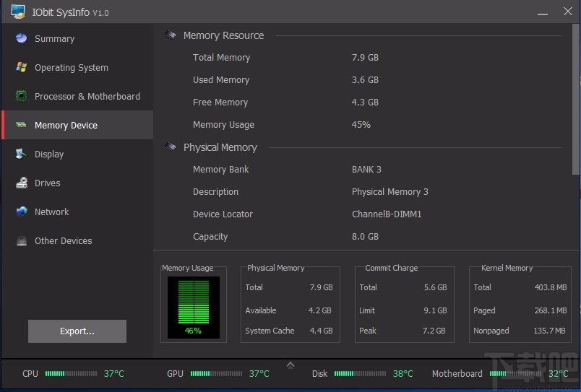The height and width of the screenshot is (392, 581).
Task: Open the Other Devices section
Action: [77, 240]
